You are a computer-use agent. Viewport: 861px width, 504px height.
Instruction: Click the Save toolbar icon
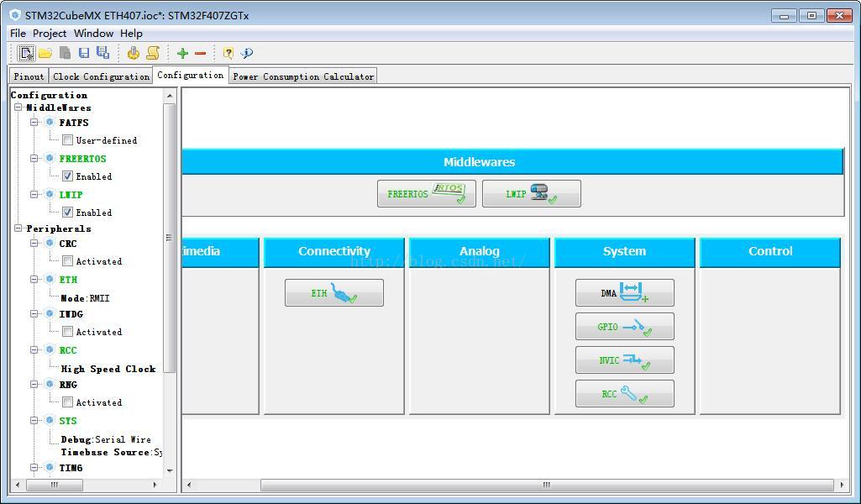(x=83, y=52)
